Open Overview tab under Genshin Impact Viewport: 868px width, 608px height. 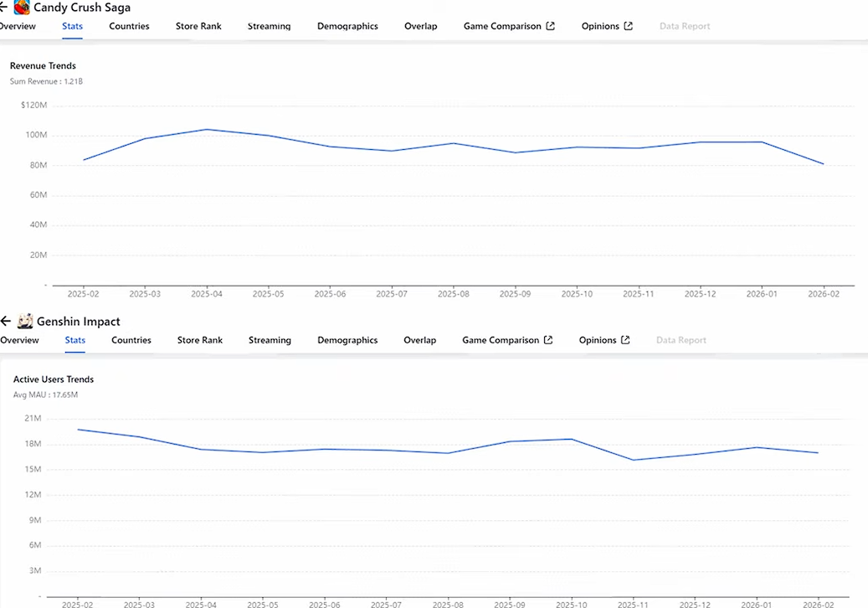[x=19, y=340]
